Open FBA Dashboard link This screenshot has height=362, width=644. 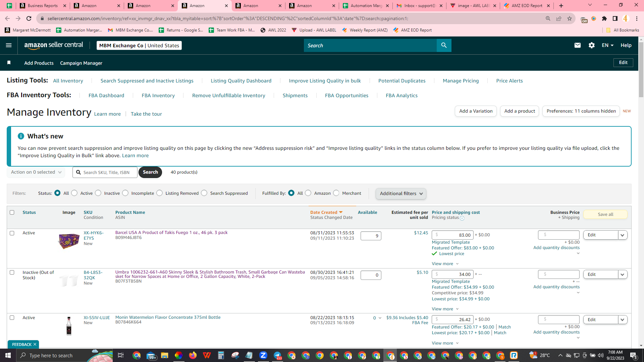coord(106,96)
